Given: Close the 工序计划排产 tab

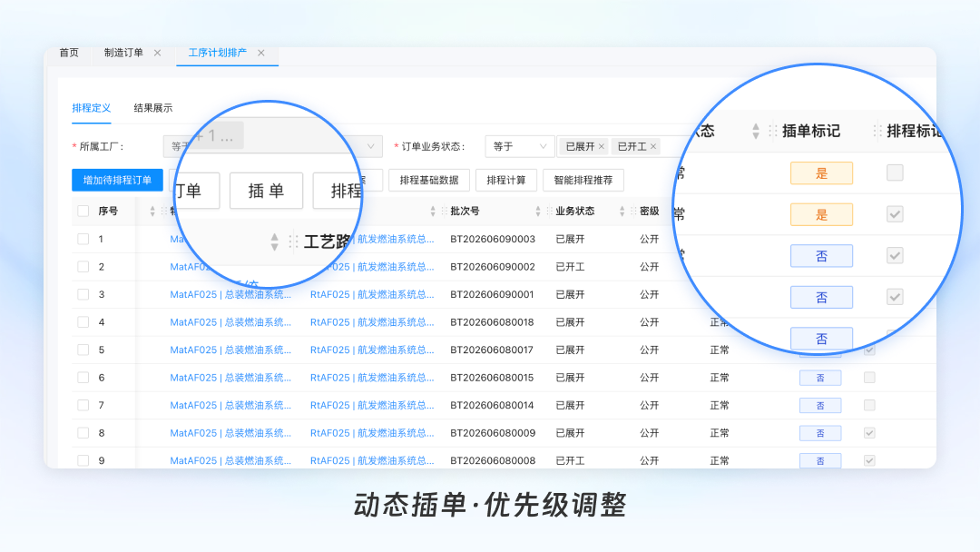Looking at the screenshot, I should [x=261, y=54].
